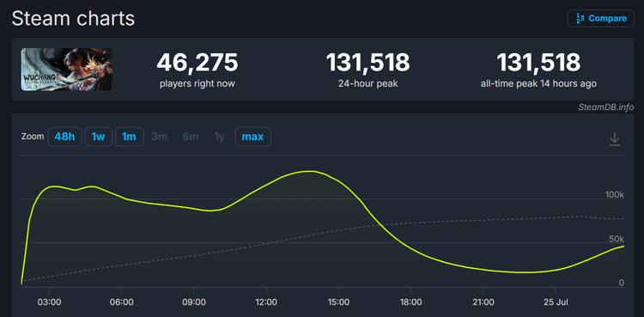This screenshot has height=317, width=644.
Task: Select the 1m zoom range
Action: coord(130,137)
